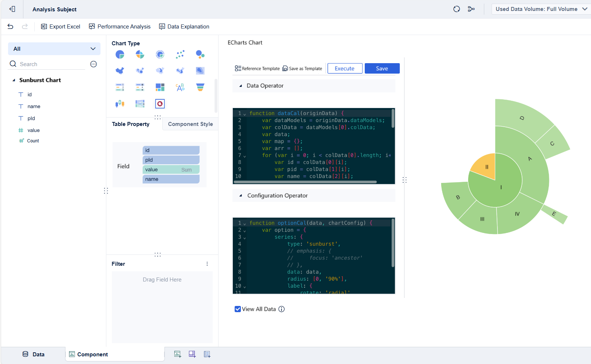This screenshot has height=364, width=591.
Task: Select the treemap chart type icon
Action: click(x=160, y=87)
